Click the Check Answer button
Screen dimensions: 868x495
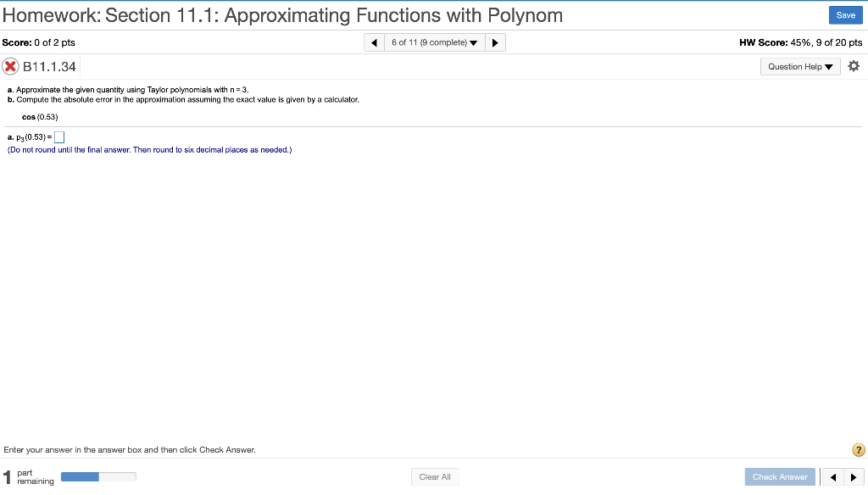click(779, 476)
